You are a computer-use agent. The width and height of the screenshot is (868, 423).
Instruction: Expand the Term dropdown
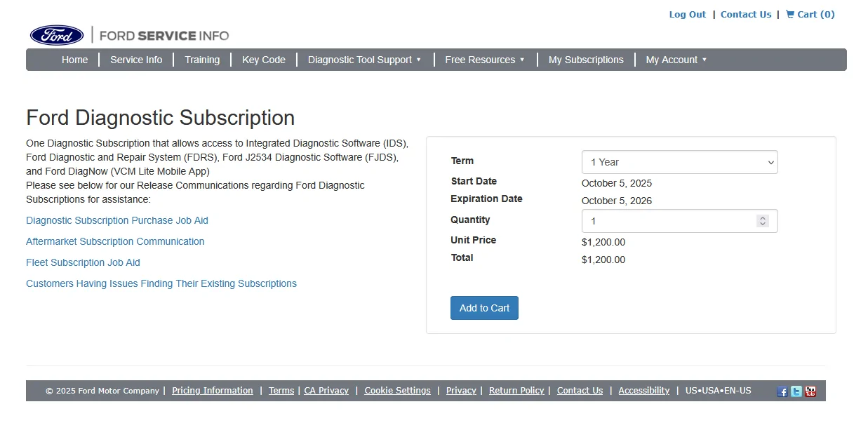click(679, 162)
